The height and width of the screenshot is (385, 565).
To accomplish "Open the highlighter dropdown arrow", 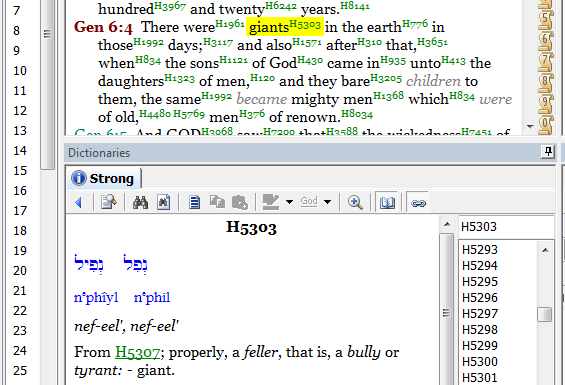I will click(x=289, y=202).
